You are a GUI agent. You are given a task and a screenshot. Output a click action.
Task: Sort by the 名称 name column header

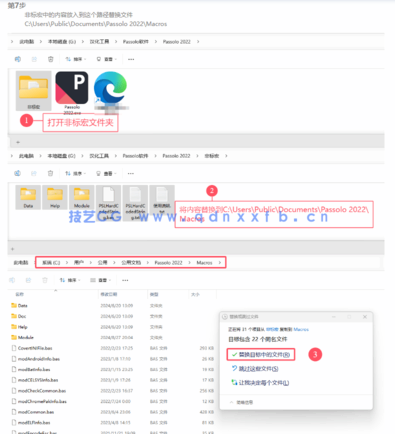(20, 294)
